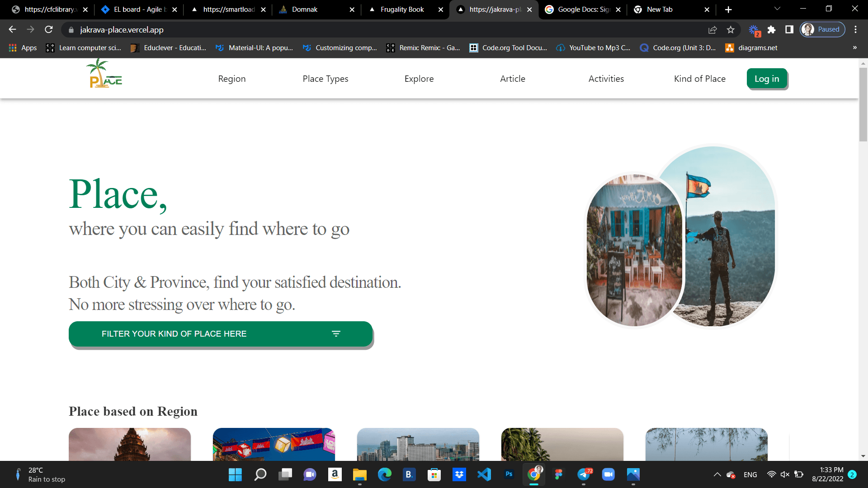Reload the current page
The width and height of the screenshot is (868, 488).
(49, 29)
